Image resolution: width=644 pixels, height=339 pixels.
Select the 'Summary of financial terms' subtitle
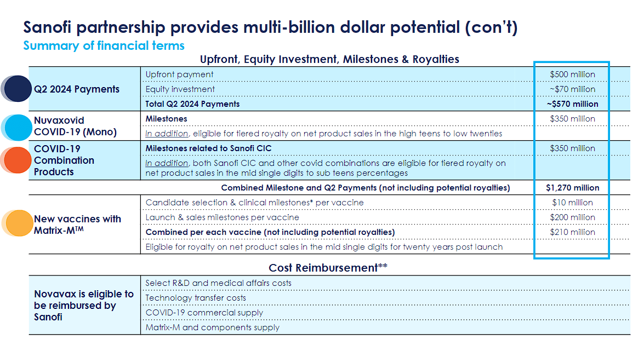pos(104,45)
